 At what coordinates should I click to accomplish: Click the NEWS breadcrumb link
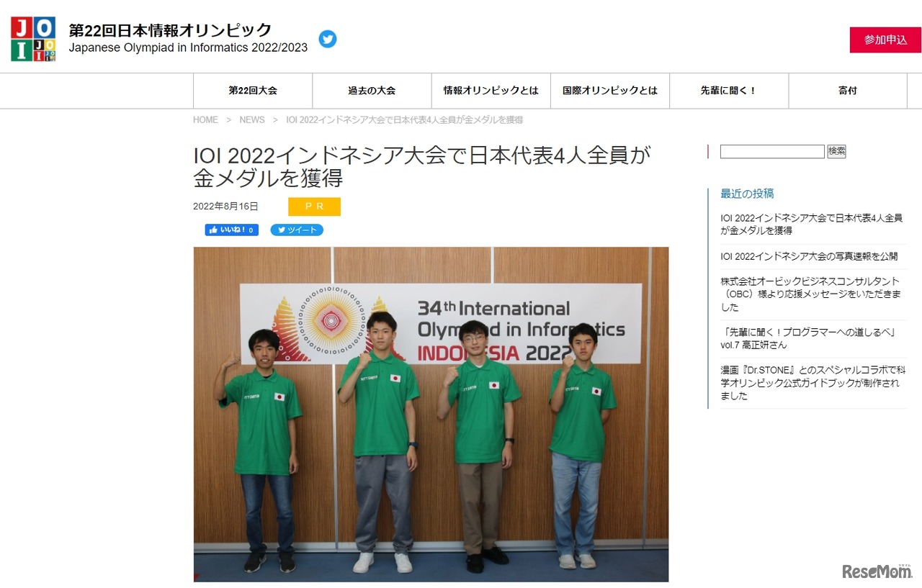(251, 119)
